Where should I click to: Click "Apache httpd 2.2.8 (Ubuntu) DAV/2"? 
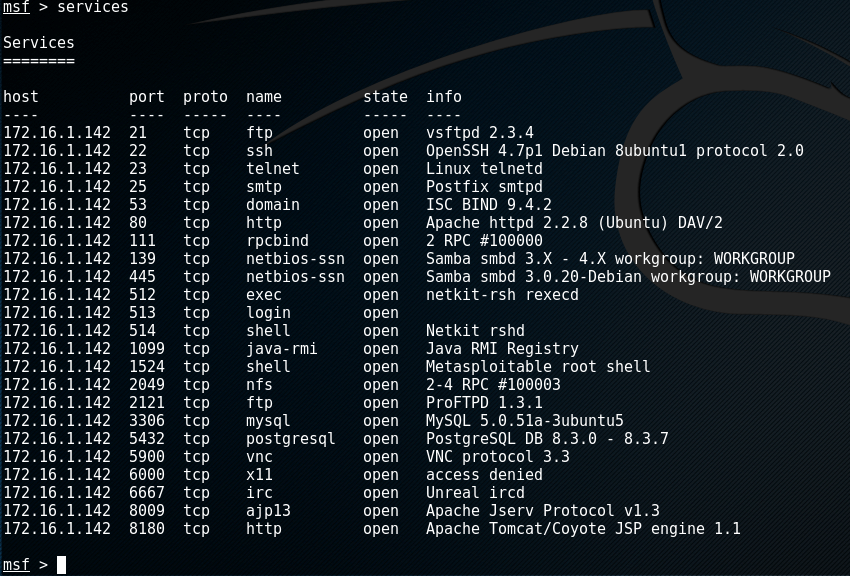(574, 223)
